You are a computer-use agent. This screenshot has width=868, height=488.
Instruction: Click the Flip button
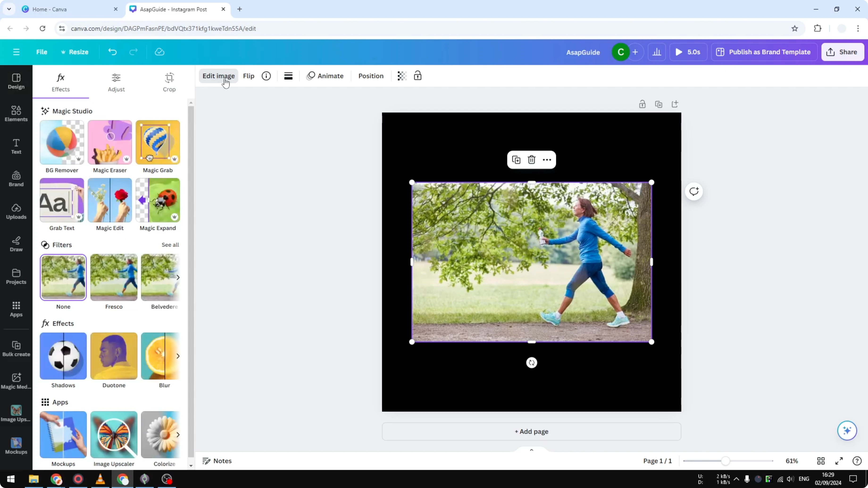(x=249, y=76)
